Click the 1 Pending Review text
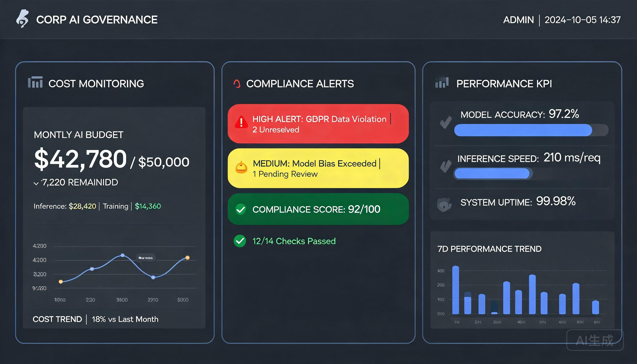 [285, 174]
